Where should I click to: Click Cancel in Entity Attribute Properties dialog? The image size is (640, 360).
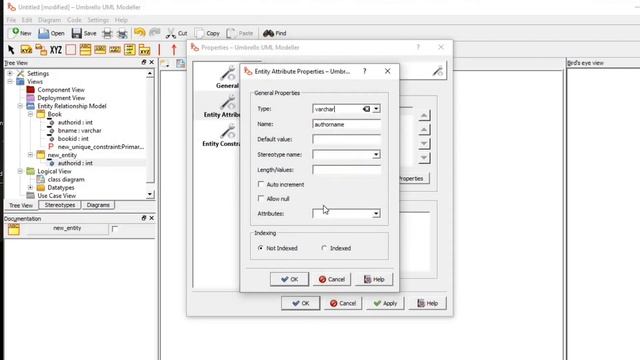pos(332,279)
